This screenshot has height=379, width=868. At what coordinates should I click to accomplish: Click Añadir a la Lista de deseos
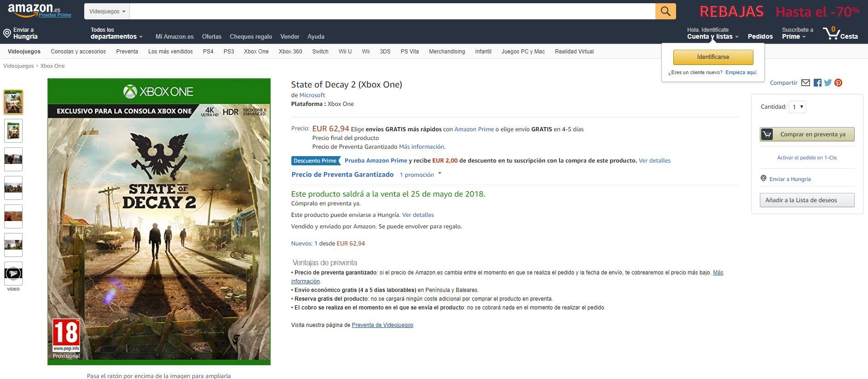click(x=807, y=200)
